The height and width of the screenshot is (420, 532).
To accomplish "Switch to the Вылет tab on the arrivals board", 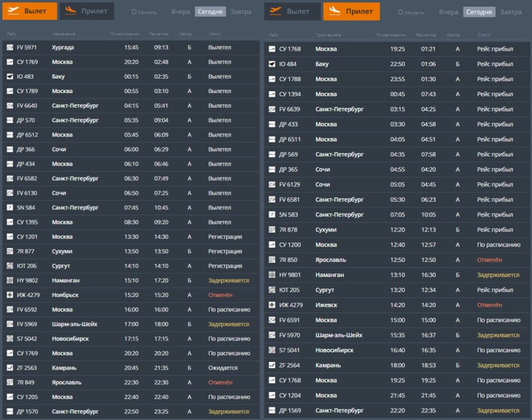I will pos(292,11).
